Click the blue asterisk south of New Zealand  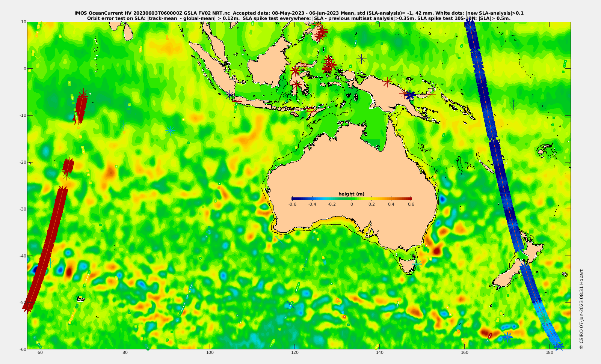point(507,337)
